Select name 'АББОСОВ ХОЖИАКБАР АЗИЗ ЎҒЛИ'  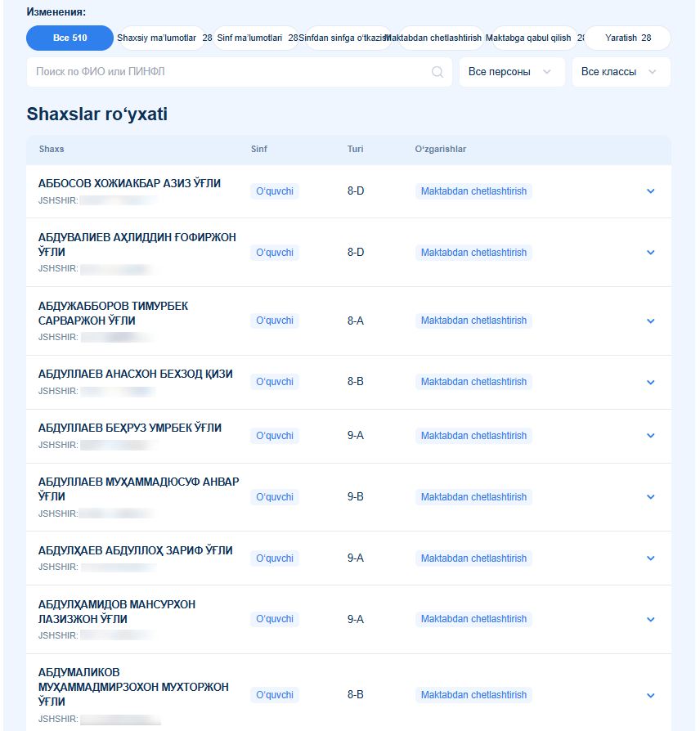129,183
